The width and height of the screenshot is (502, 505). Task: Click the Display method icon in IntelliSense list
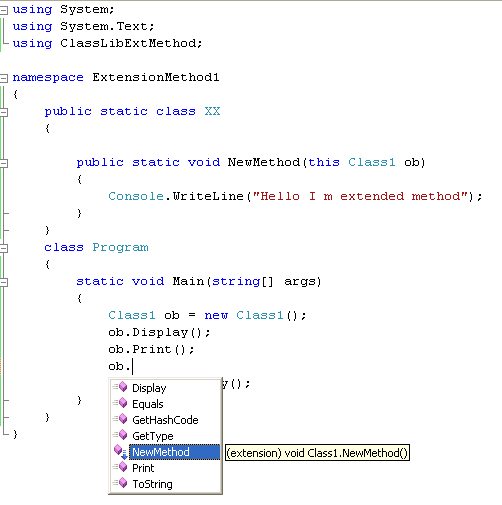[120, 387]
